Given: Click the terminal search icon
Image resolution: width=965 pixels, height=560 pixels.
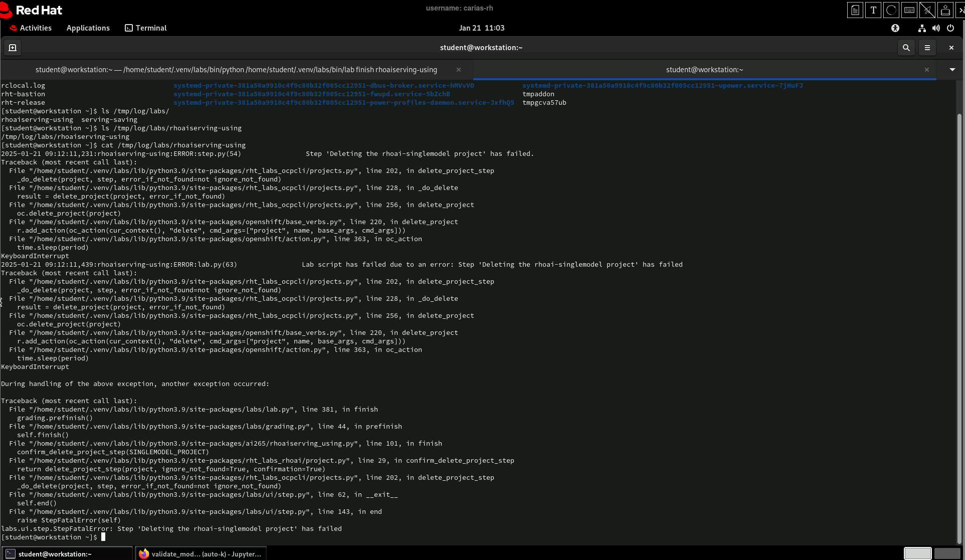Looking at the screenshot, I should click(x=906, y=48).
